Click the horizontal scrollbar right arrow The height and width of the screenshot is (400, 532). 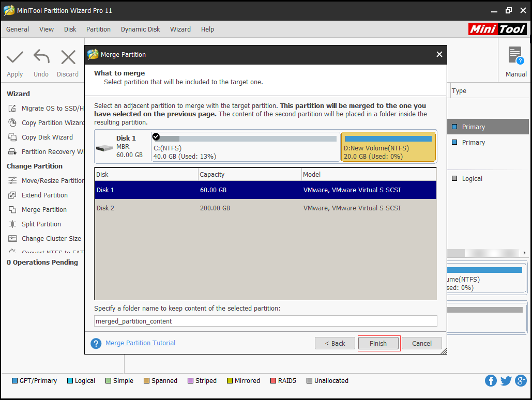click(525, 253)
